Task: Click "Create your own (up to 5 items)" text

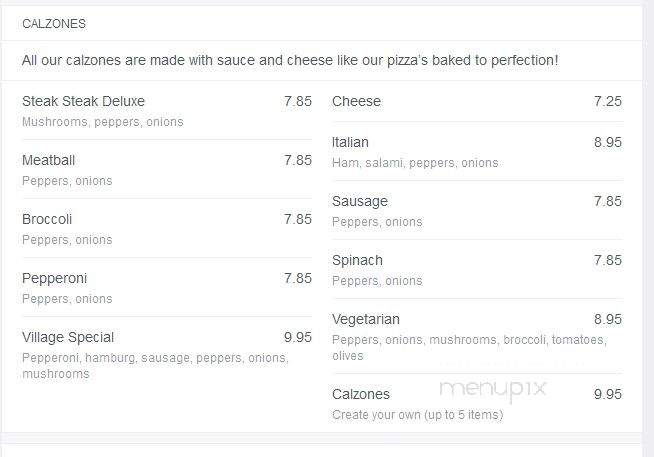Action: 418,415
